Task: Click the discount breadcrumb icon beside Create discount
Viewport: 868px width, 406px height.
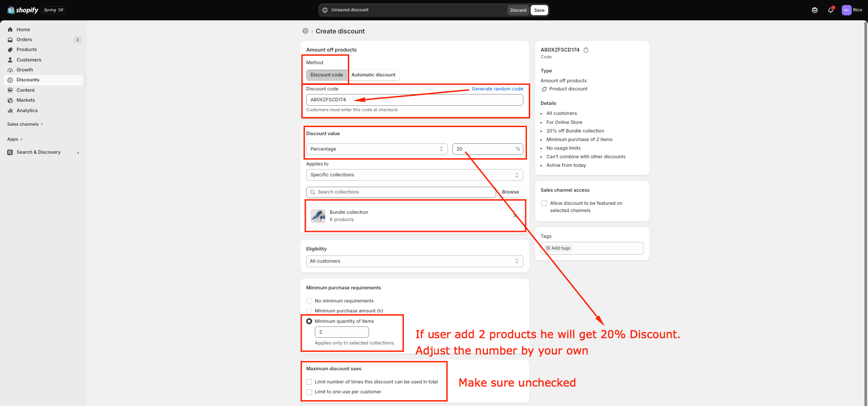Action: 305,31
